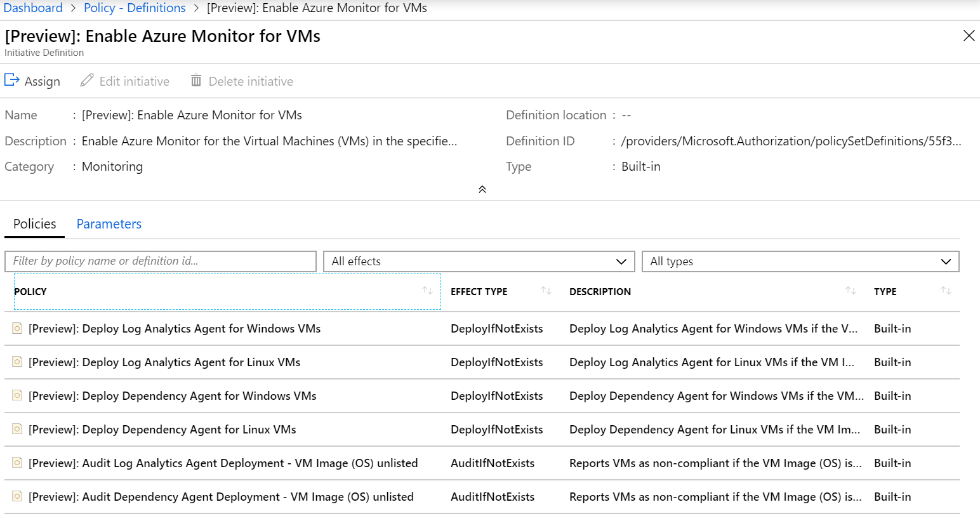Open the All types dropdown
Screen dimensions: 980x528
(800, 261)
